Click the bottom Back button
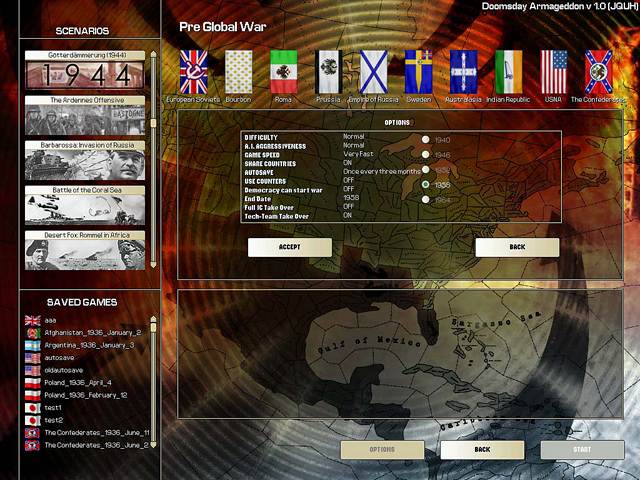640x480 pixels. point(482,449)
